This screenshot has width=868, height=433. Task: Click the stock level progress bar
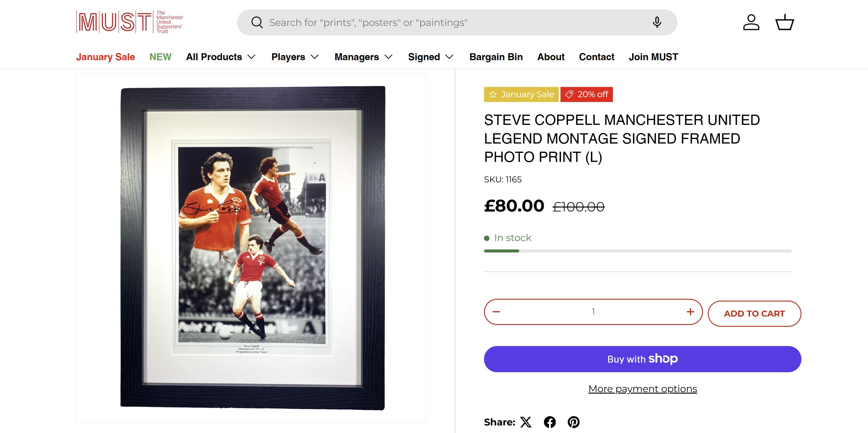point(638,251)
